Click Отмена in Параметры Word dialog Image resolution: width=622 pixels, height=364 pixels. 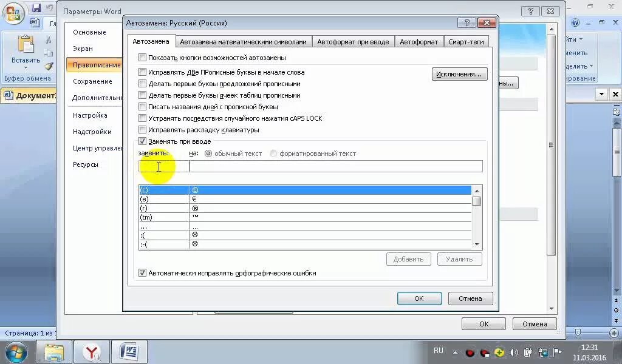pos(535,324)
